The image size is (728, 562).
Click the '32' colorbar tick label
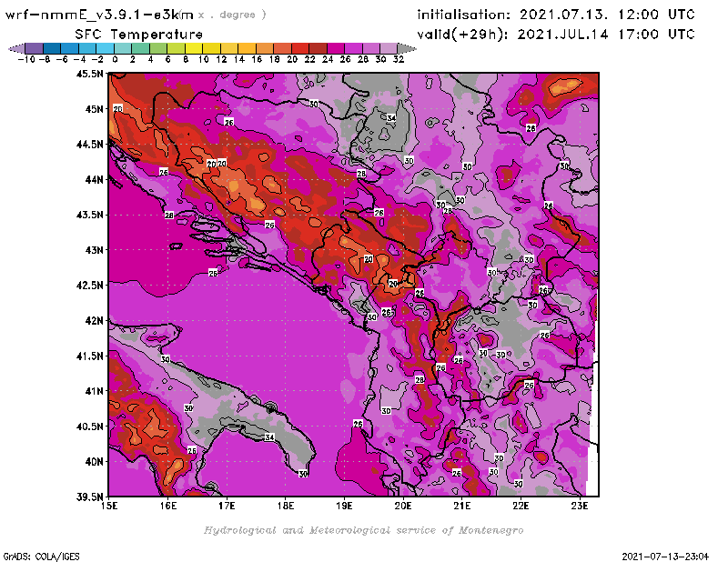pos(399,59)
